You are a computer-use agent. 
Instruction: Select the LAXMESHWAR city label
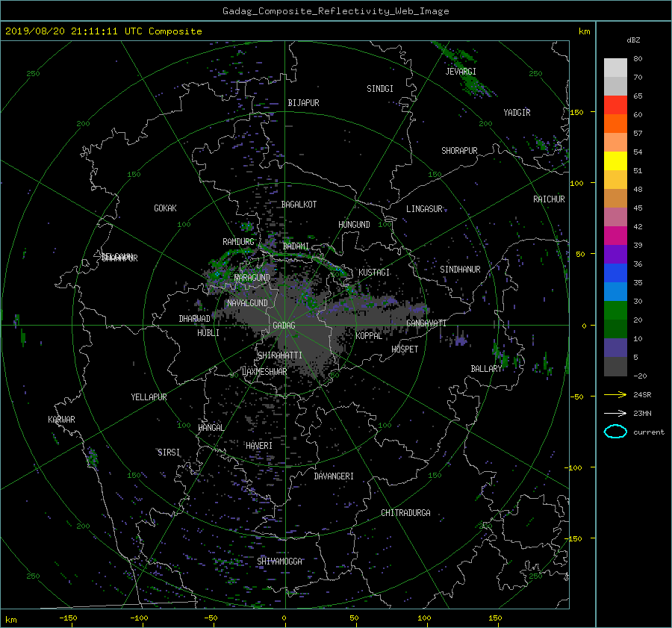pyautogui.click(x=264, y=372)
